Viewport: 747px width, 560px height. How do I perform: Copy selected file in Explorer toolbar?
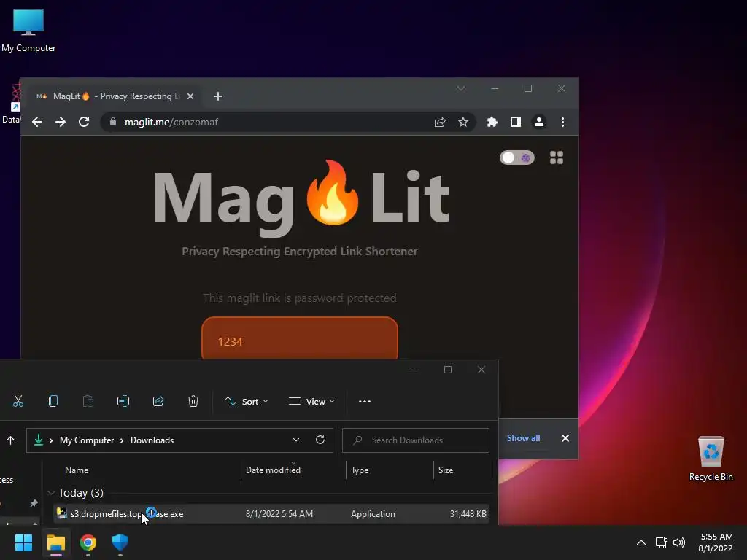(53, 402)
